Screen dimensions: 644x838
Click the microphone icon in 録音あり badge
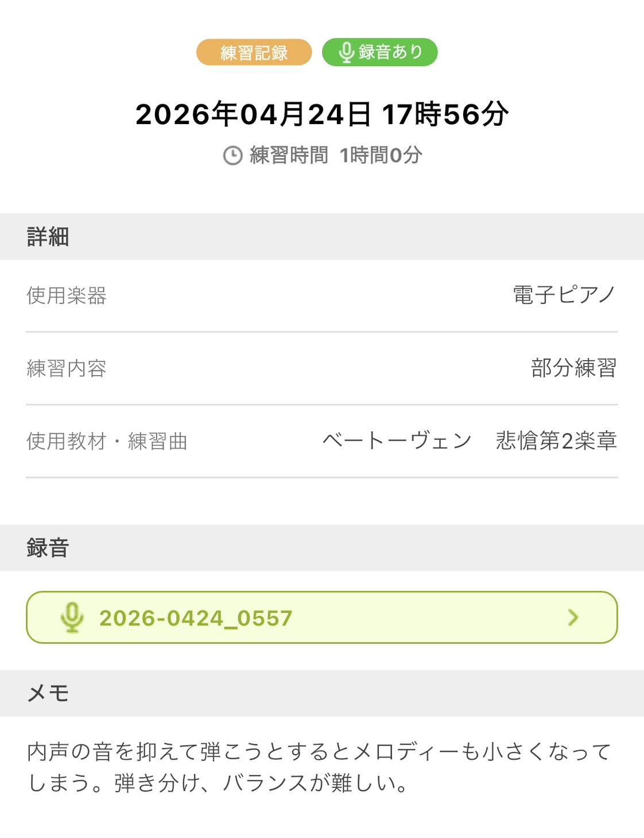[346, 53]
